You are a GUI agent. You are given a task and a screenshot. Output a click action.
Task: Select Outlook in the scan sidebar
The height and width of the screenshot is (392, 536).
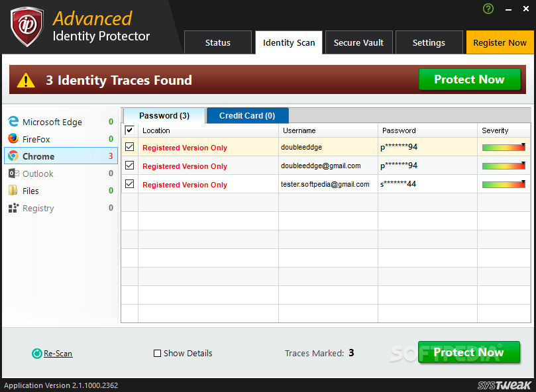pyautogui.click(x=40, y=173)
